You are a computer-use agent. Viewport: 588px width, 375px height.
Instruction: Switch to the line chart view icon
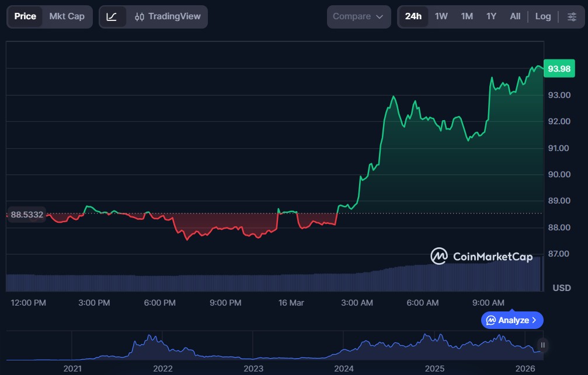point(112,16)
